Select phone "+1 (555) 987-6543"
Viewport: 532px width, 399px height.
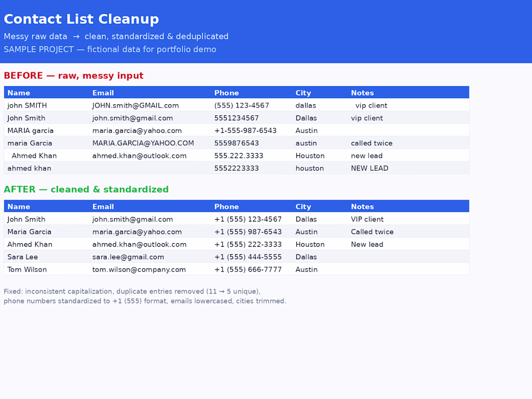(x=248, y=231)
